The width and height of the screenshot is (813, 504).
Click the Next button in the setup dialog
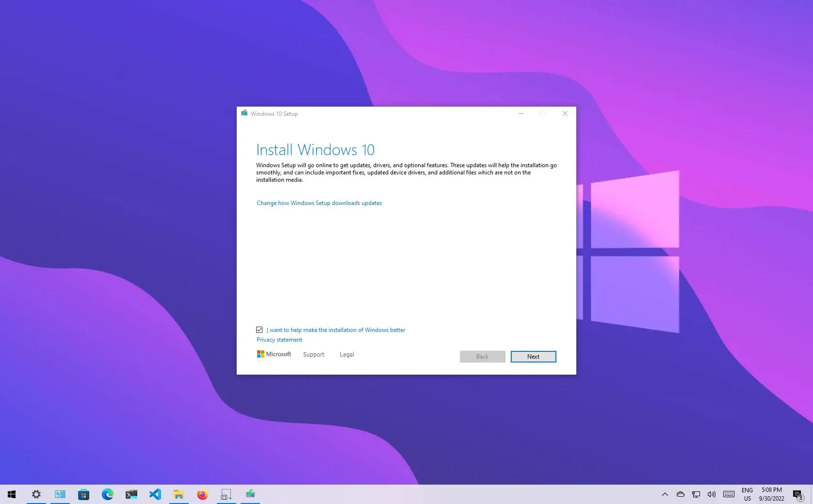pyautogui.click(x=533, y=356)
